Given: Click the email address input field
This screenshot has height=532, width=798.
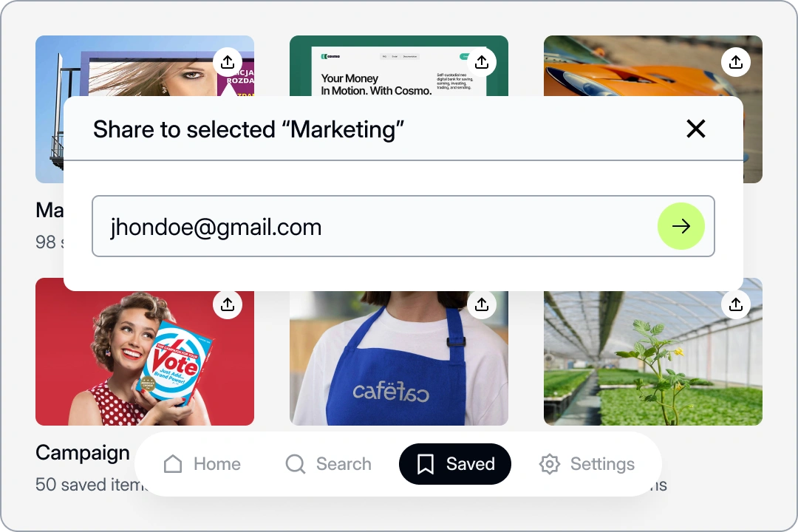Looking at the screenshot, I should point(369,226).
